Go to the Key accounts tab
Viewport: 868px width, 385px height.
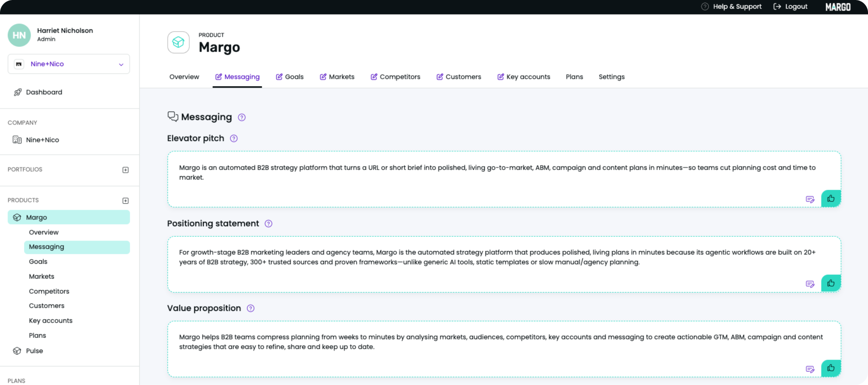tap(524, 77)
